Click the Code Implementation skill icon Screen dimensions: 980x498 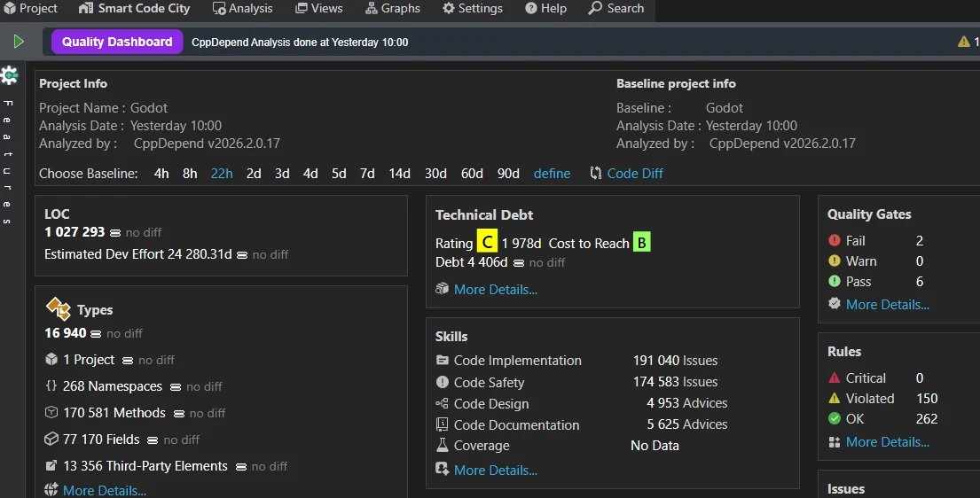443,360
